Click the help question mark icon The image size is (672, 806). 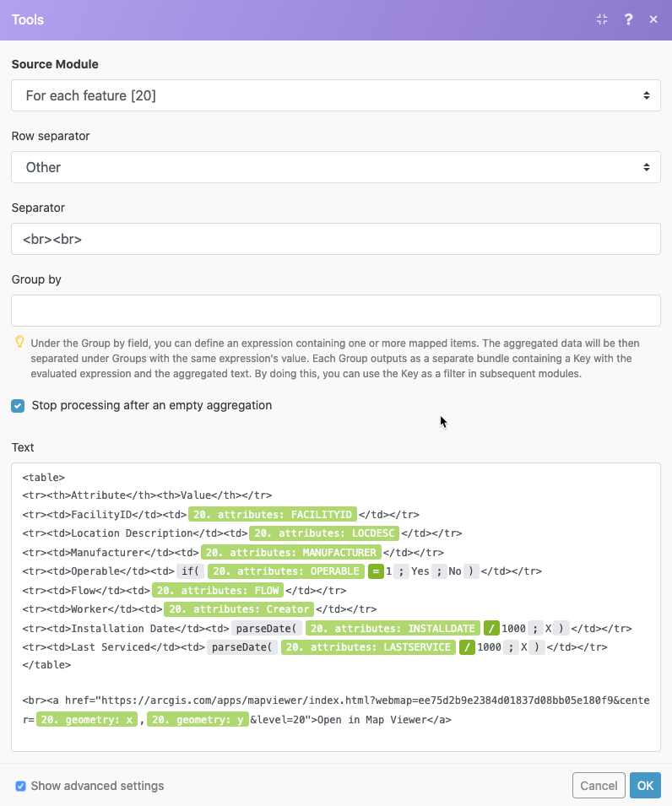[628, 19]
